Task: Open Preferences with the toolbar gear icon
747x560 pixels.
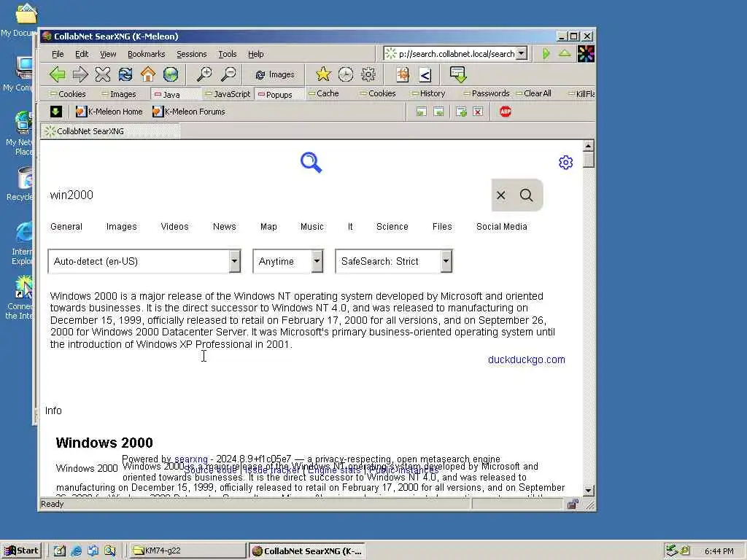Action: click(x=368, y=74)
